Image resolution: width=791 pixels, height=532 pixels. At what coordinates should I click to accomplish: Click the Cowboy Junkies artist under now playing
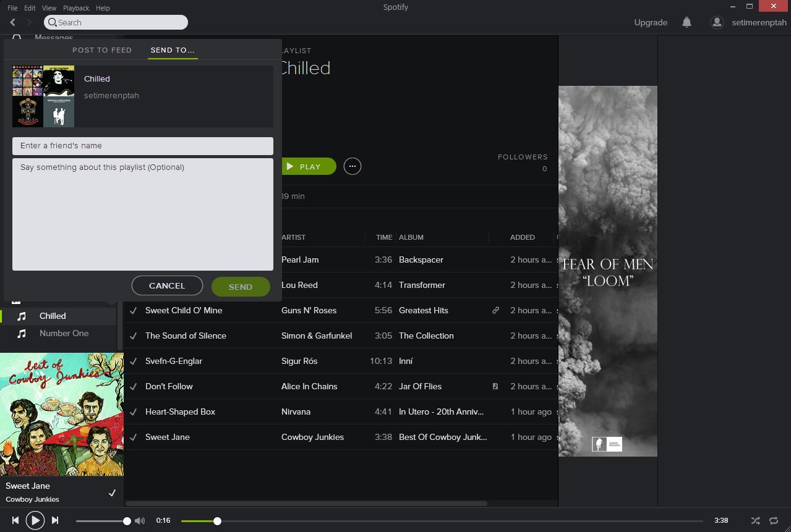click(x=32, y=499)
